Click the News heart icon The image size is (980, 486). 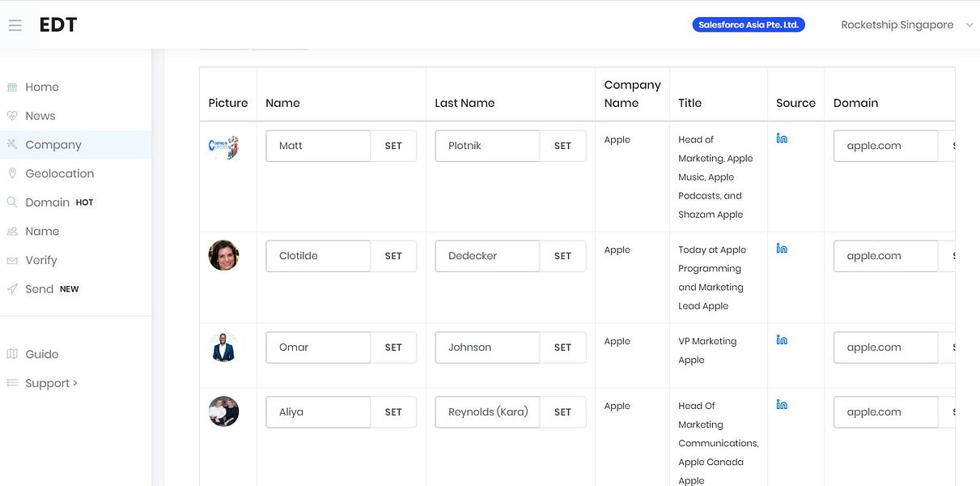pyautogui.click(x=12, y=116)
